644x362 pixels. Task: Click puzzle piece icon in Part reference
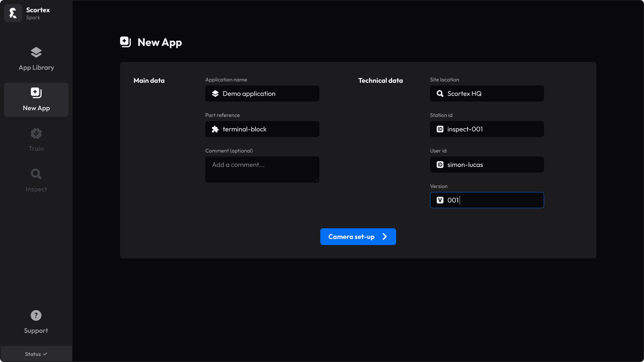[x=215, y=129]
